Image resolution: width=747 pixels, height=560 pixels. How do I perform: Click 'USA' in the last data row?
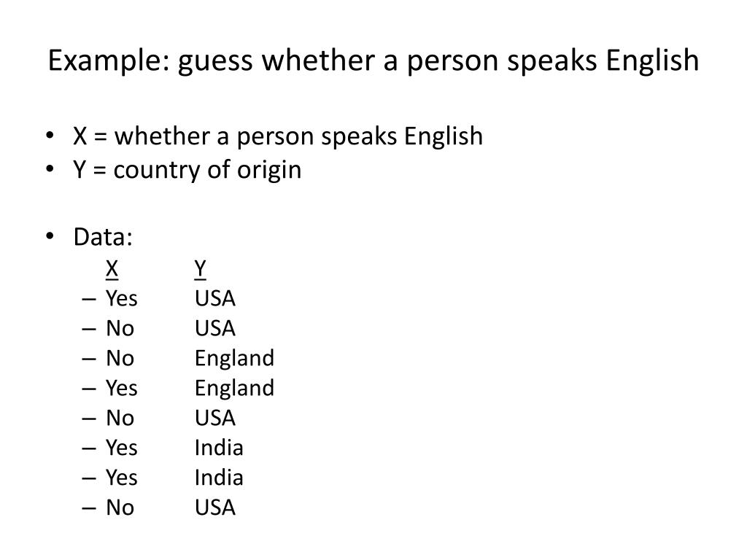215,508
